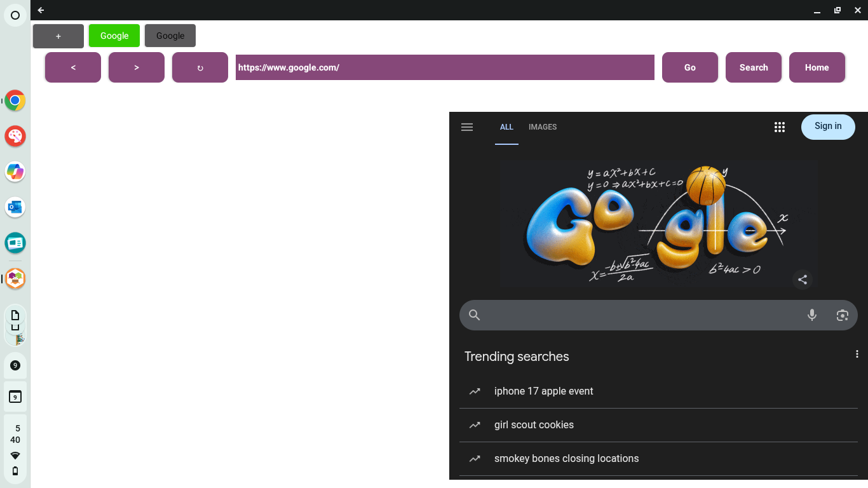Viewport: 868px width, 488px height.
Task: Select the ALL tab on Google
Action: pyautogui.click(x=506, y=127)
